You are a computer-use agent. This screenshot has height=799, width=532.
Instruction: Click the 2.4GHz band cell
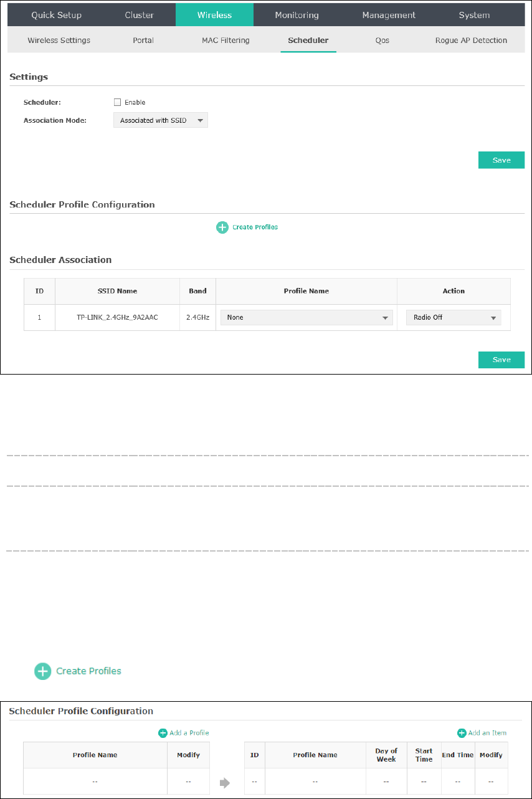pos(197,317)
